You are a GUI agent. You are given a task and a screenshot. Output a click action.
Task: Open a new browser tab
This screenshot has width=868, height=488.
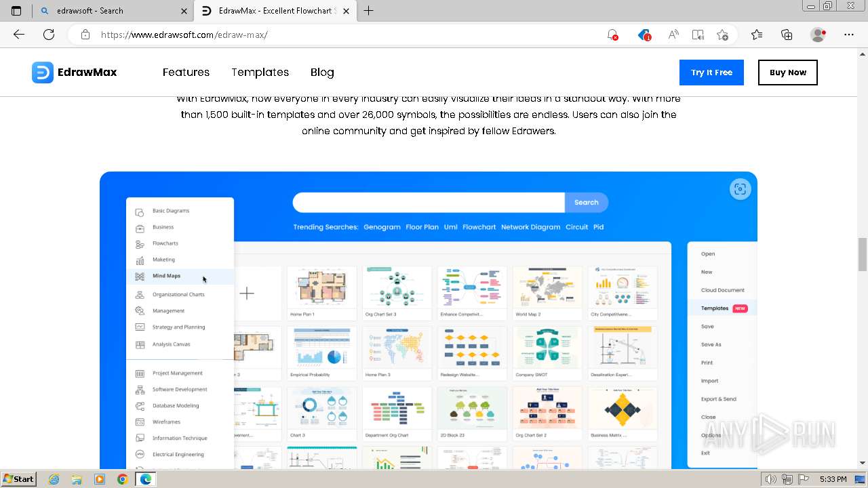tap(369, 11)
